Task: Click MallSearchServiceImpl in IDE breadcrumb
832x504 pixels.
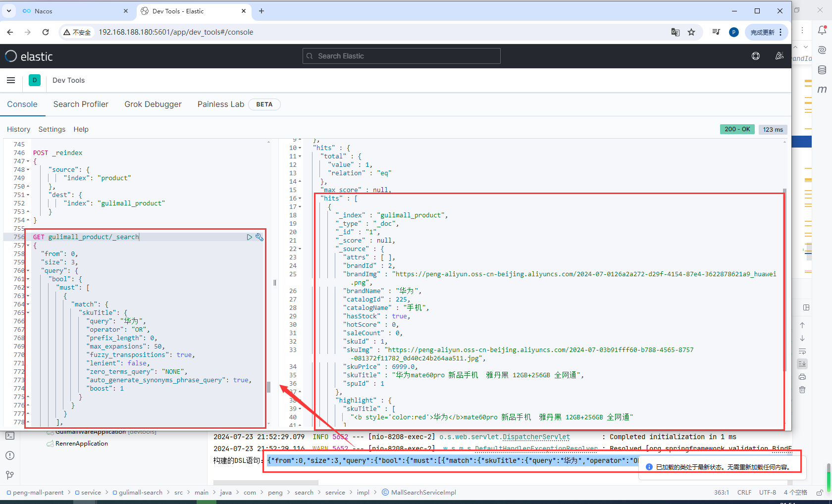Action: [x=419, y=493]
